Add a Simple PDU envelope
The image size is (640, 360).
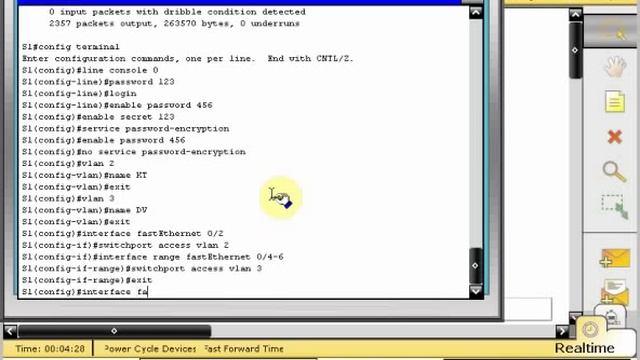(x=615, y=259)
